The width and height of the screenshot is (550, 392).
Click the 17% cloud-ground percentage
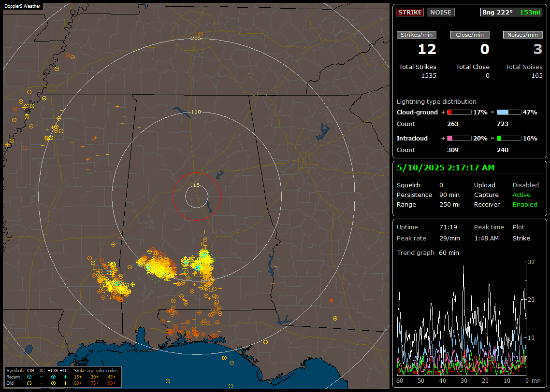click(480, 112)
